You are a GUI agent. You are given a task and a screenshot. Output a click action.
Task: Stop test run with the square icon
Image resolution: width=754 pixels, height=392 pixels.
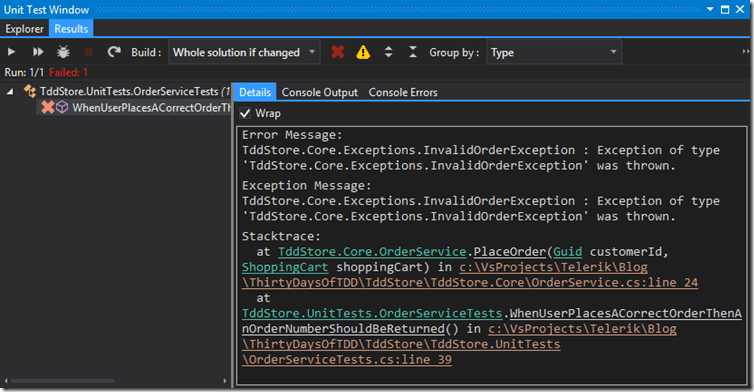(88, 52)
